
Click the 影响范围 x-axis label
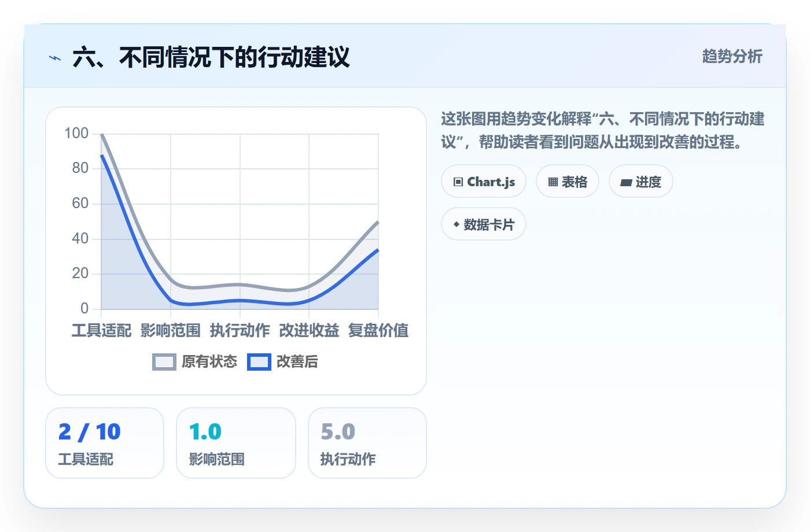pyautogui.click(x=171, y=331)
